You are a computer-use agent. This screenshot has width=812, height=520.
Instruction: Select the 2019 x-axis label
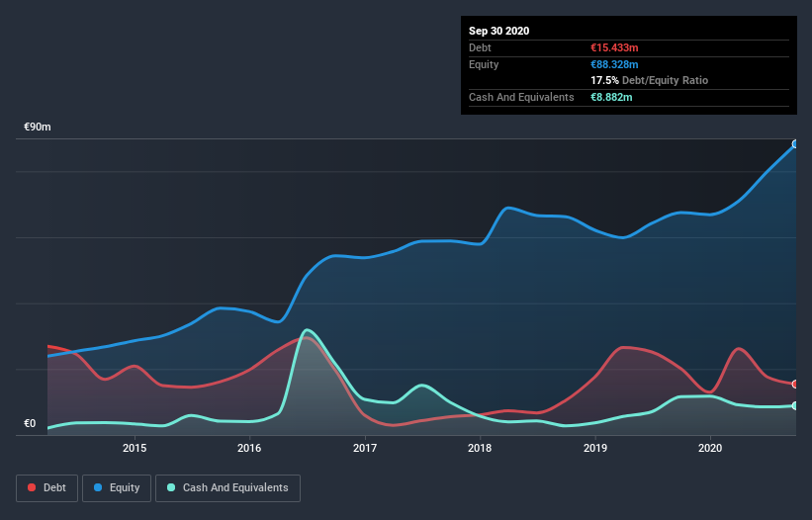tap(595, 448)
